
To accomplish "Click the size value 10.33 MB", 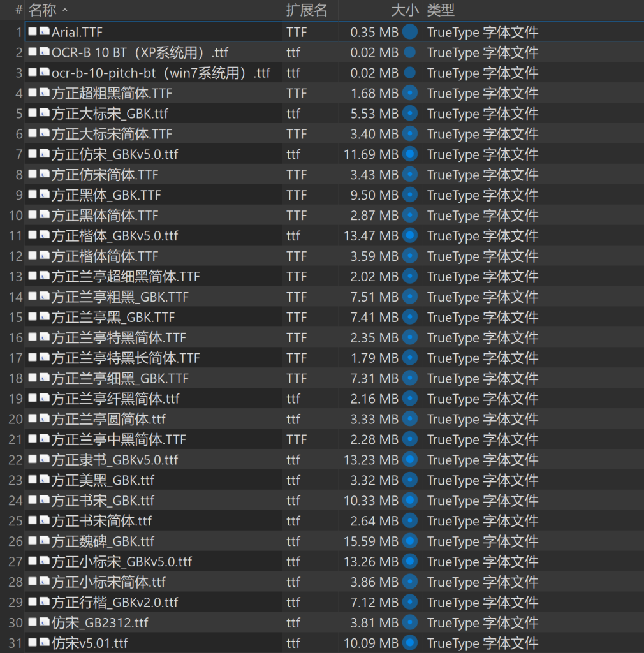I will tap(371, 501).
